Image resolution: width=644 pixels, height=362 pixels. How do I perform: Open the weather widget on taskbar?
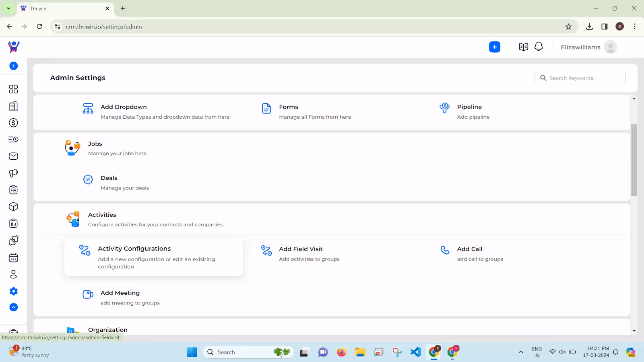(29, 352)
